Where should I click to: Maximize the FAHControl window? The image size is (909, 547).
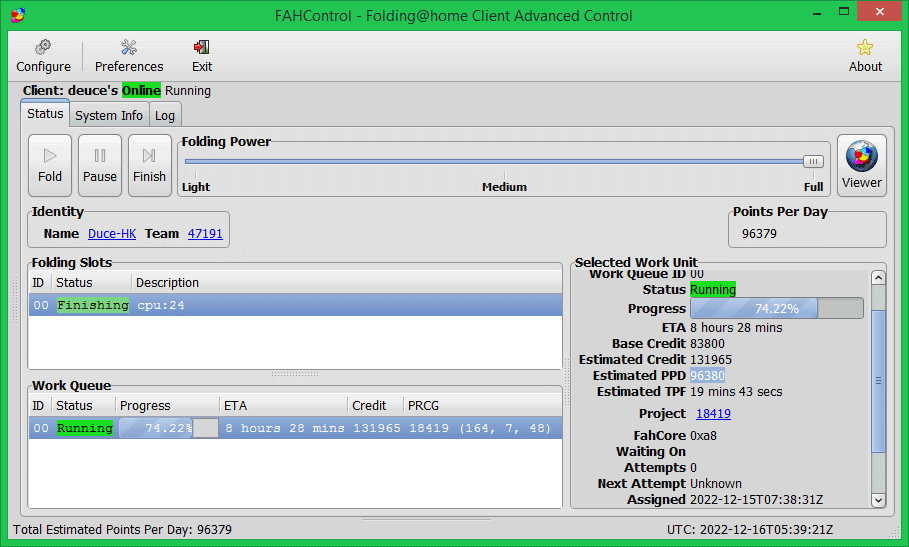843,12
